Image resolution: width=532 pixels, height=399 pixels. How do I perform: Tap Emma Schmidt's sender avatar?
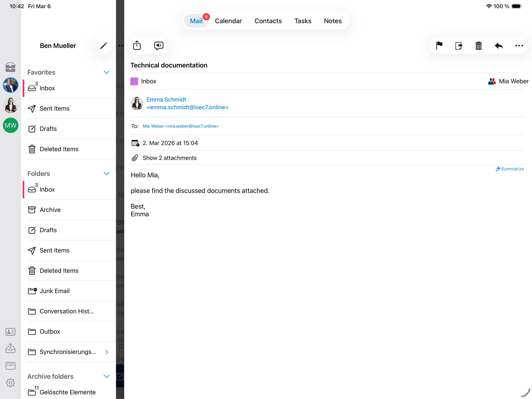(137, 103)
